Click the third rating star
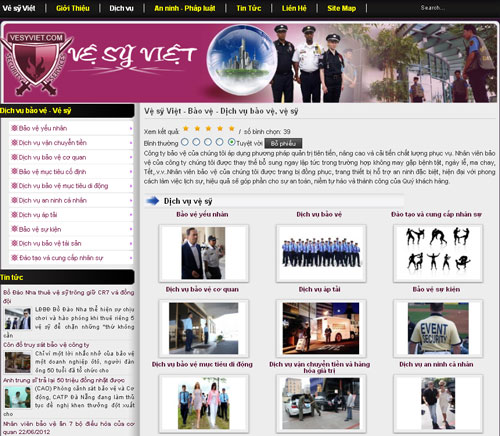 coord(208,128)
